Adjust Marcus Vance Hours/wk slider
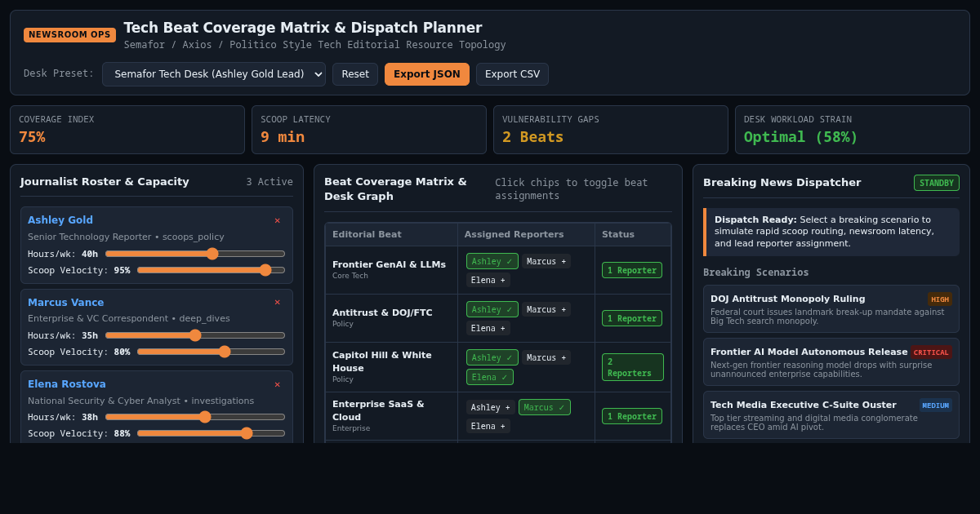 click(195, 335)
